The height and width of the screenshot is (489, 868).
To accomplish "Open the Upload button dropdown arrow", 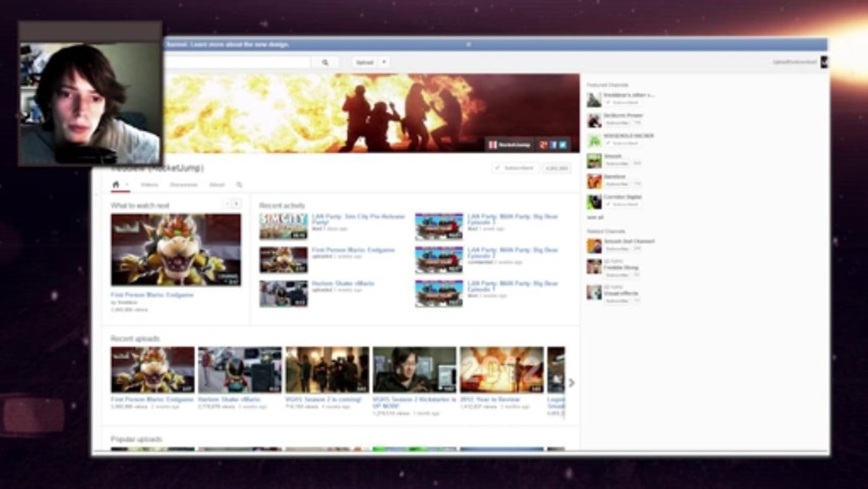I will 384,62.
